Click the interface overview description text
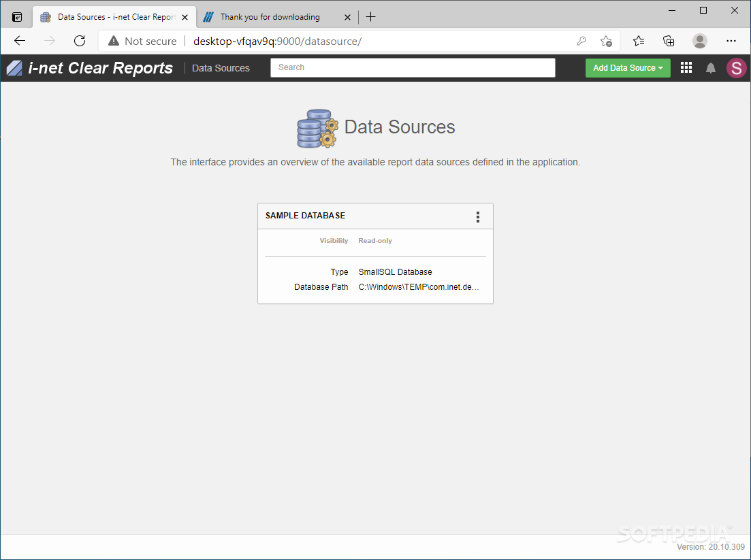Screen dimensions: 751x560 pyautogui.click(x=376, y=162)
